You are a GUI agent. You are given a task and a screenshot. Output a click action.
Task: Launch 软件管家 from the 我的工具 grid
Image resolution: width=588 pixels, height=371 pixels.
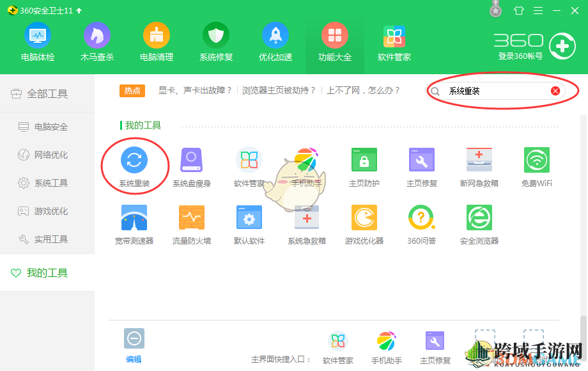[x=249, y=168]
